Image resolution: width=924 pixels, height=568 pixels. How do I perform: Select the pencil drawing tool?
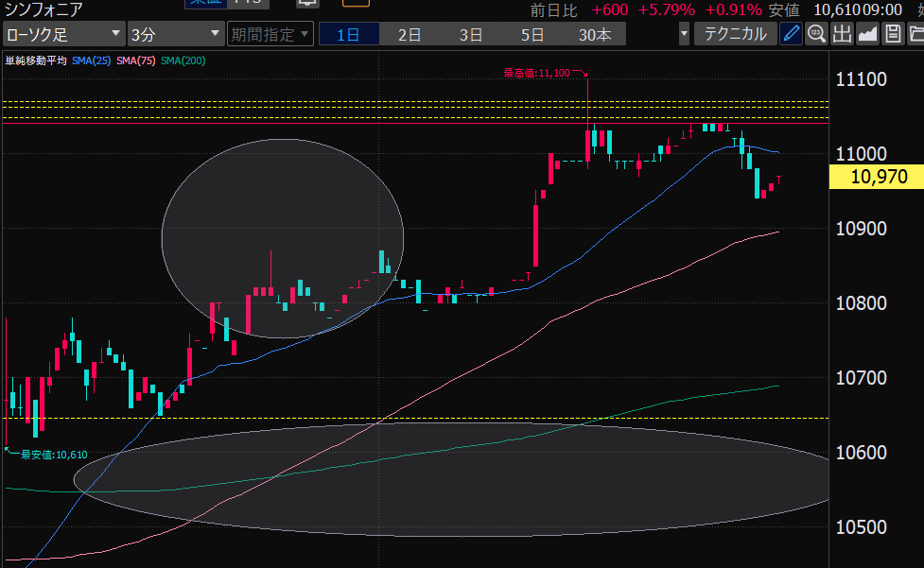coord(792,35)
